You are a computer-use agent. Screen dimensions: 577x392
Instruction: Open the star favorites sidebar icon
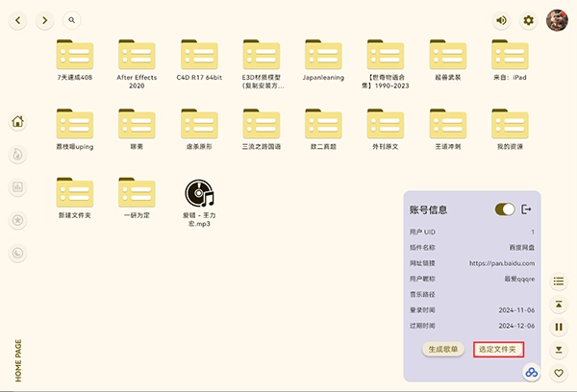coord(18,220)
